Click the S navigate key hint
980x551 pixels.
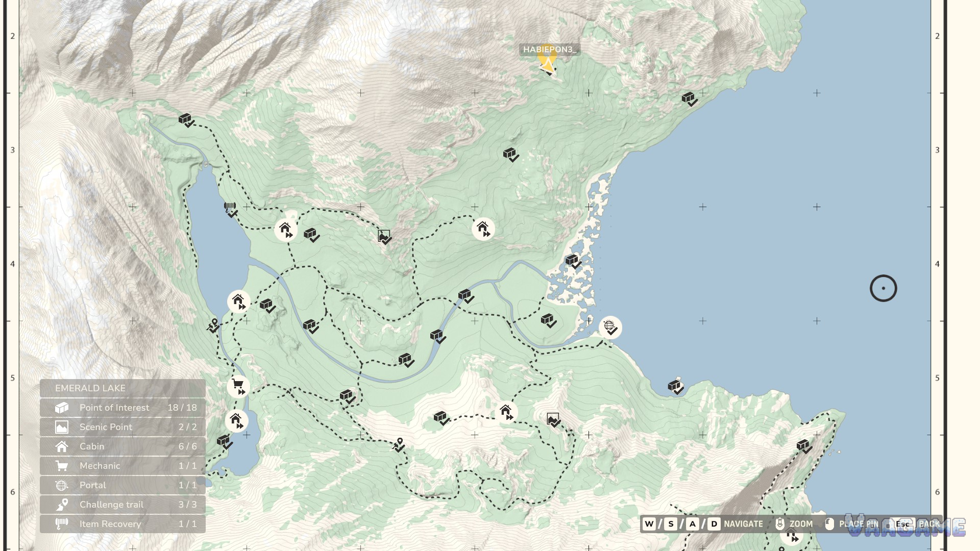[671, 524]
